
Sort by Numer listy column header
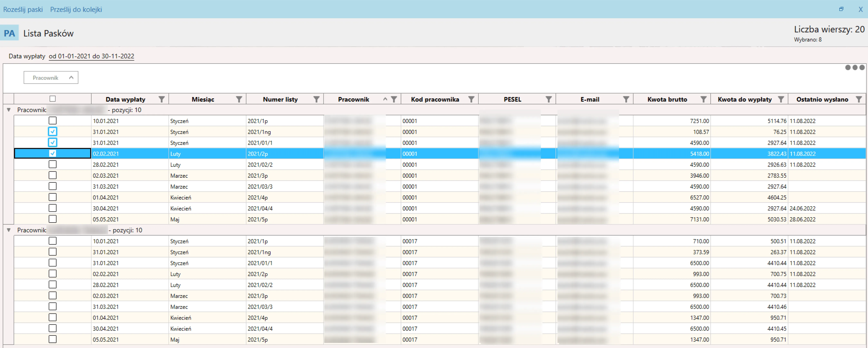(x=280, y=99)
